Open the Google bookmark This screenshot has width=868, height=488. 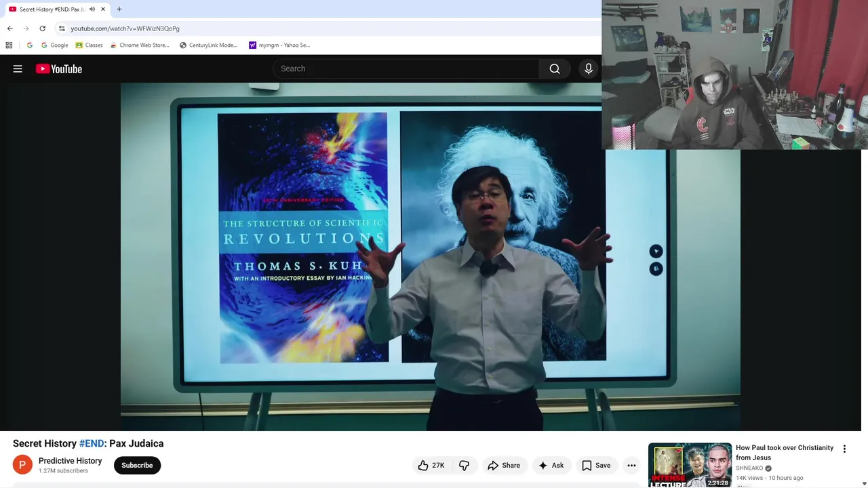point(54,45)
